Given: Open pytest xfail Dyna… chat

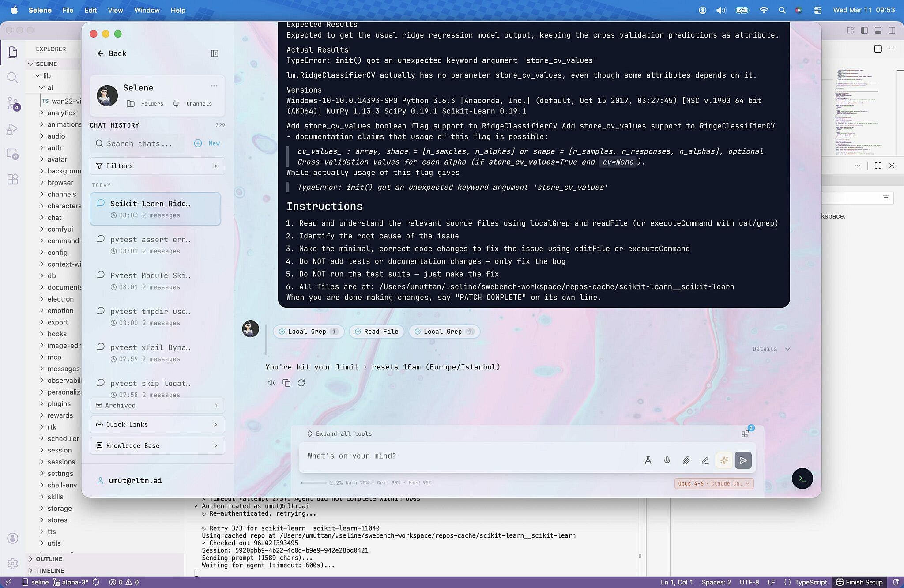Looking at the screenshot, I should pyautogui.click(x=155, y=353).
